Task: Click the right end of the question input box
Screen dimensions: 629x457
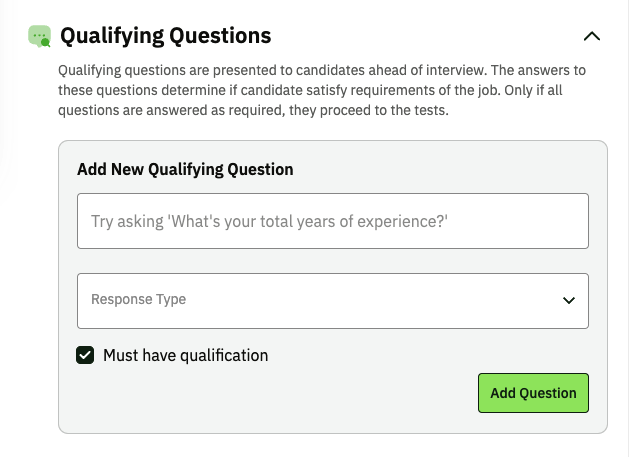Action: point(570,221)
